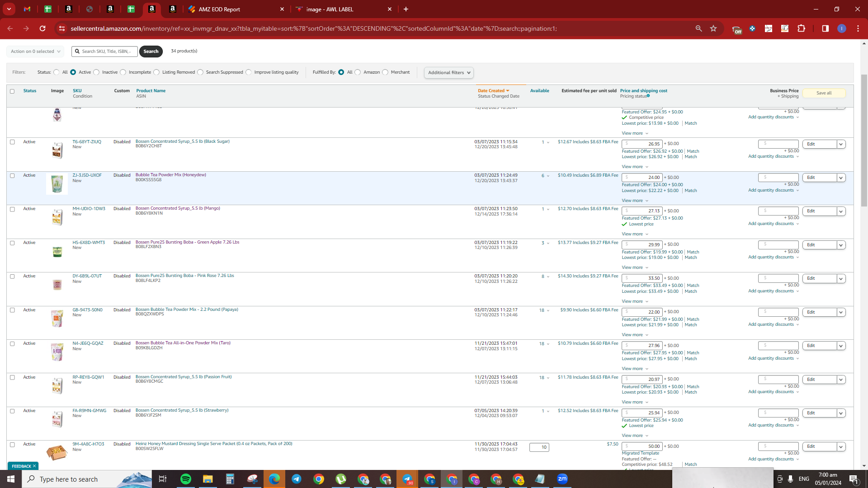Image resolution: width=868 pixels, height=488 pixels.
Task: Click the T6-68YT-ZIUQ SKU link
Action: coord(87,142)
